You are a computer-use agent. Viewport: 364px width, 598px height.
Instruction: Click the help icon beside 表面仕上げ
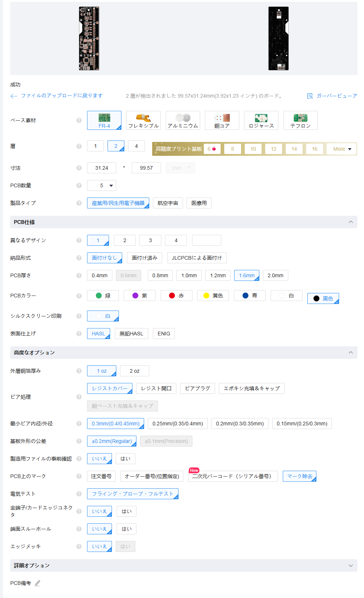79,334
